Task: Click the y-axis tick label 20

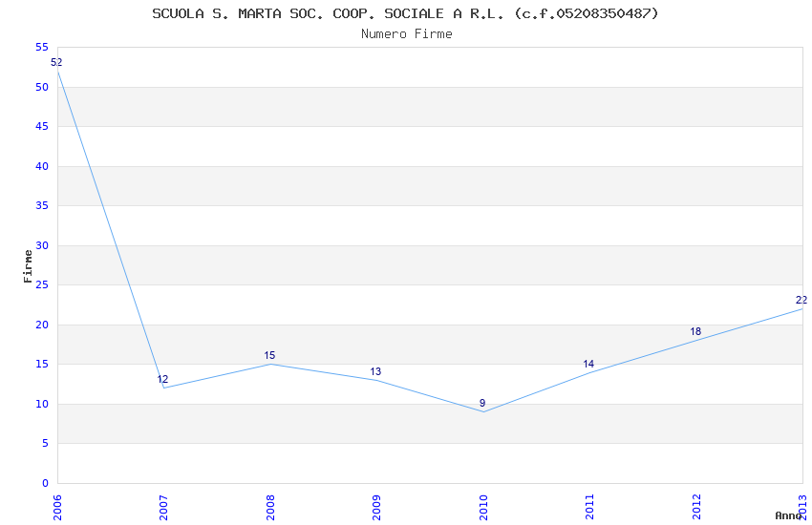Action: [x=42, y=325]
